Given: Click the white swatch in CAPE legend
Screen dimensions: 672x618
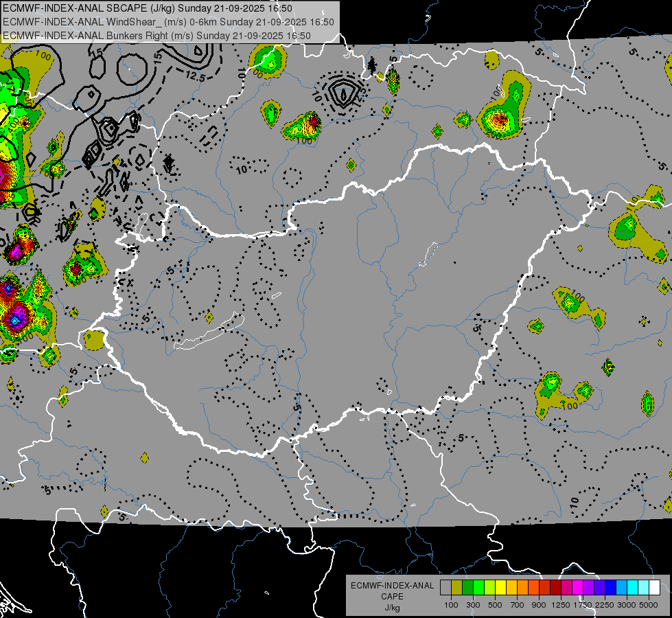Looking at the screenshot, I should tap(654, 587).
